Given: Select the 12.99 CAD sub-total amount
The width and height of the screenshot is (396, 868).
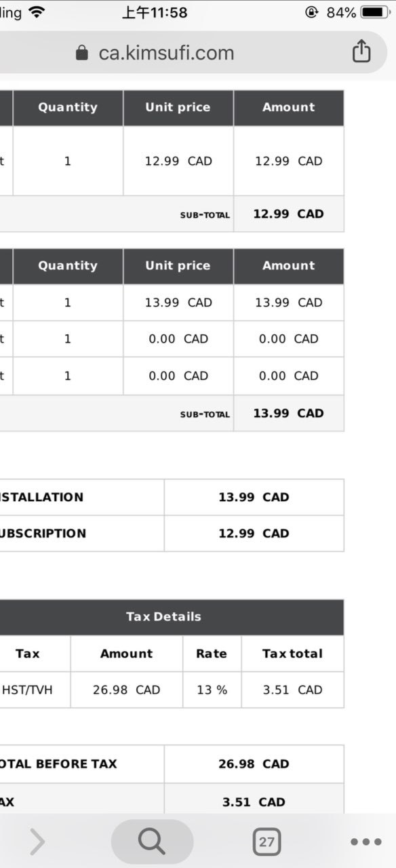Looking at the screenshot, I should pos(289,214).
